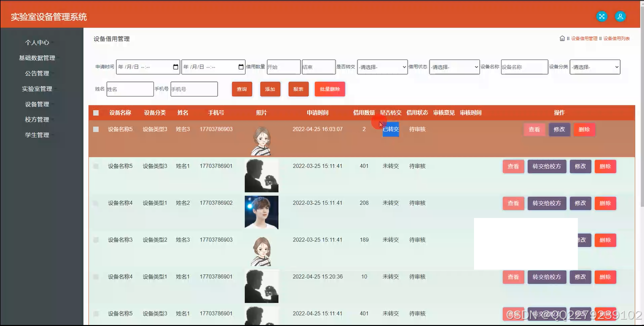Open the 借用状态 dropdown
Screen dimensions: 644x326
[454, 66]
